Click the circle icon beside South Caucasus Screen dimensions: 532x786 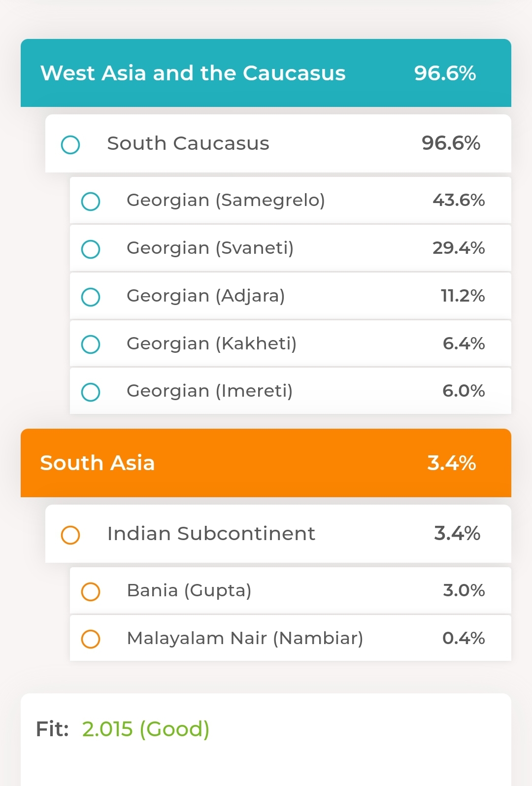point(70,145)
